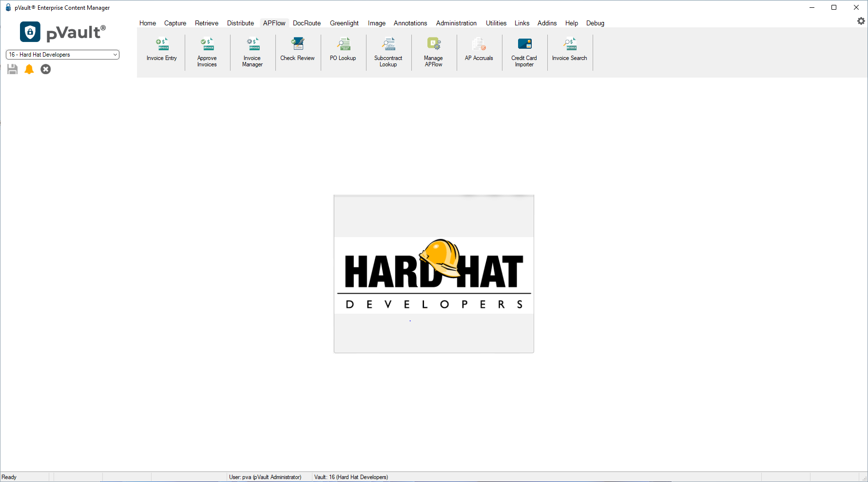Click the circular X cancel icon
Viewport: 868px width, 482px height.
46,69
